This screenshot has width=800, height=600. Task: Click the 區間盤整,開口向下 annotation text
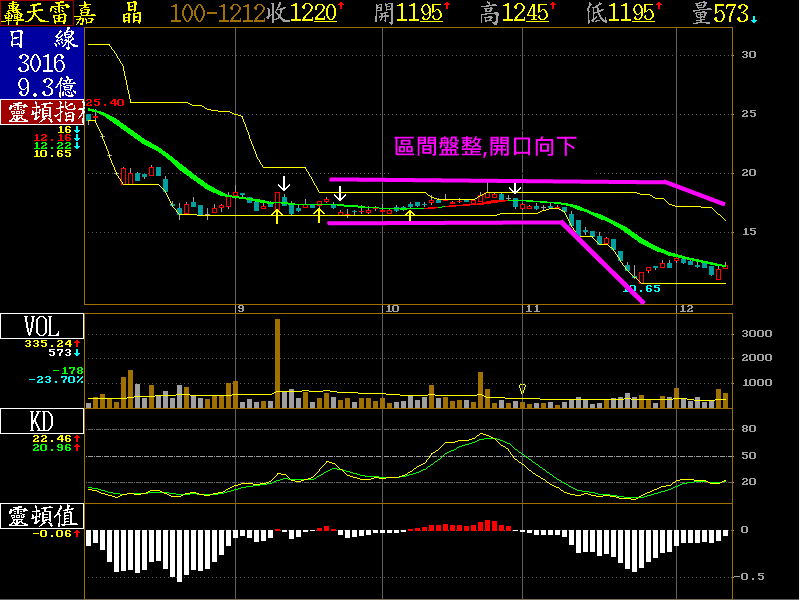click(x=485, y=146)
